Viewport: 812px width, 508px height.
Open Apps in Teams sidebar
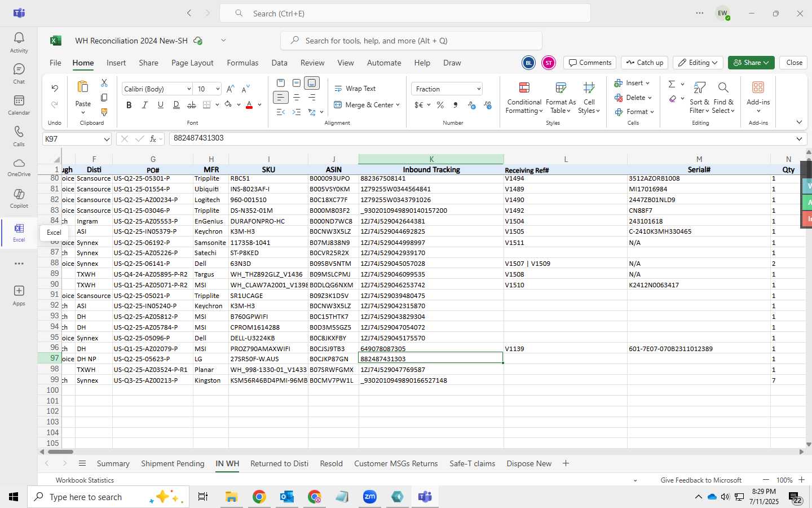coord(19,295)
